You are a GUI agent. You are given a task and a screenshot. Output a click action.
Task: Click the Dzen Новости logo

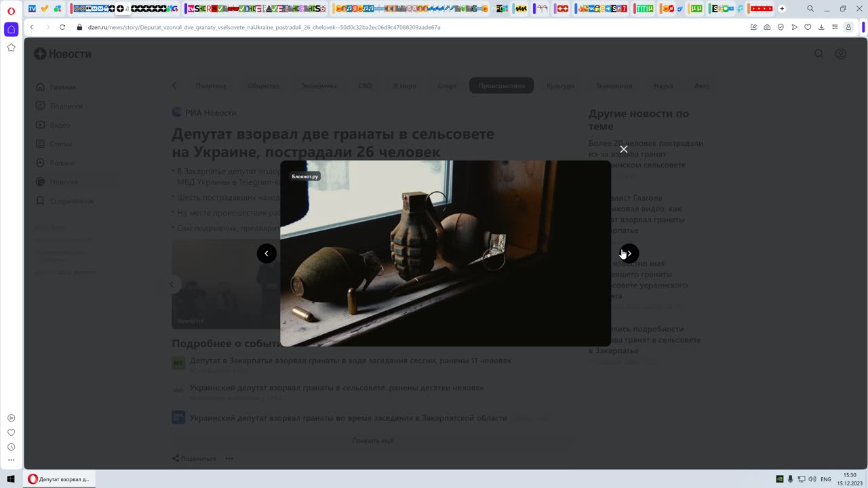[62, 54]
